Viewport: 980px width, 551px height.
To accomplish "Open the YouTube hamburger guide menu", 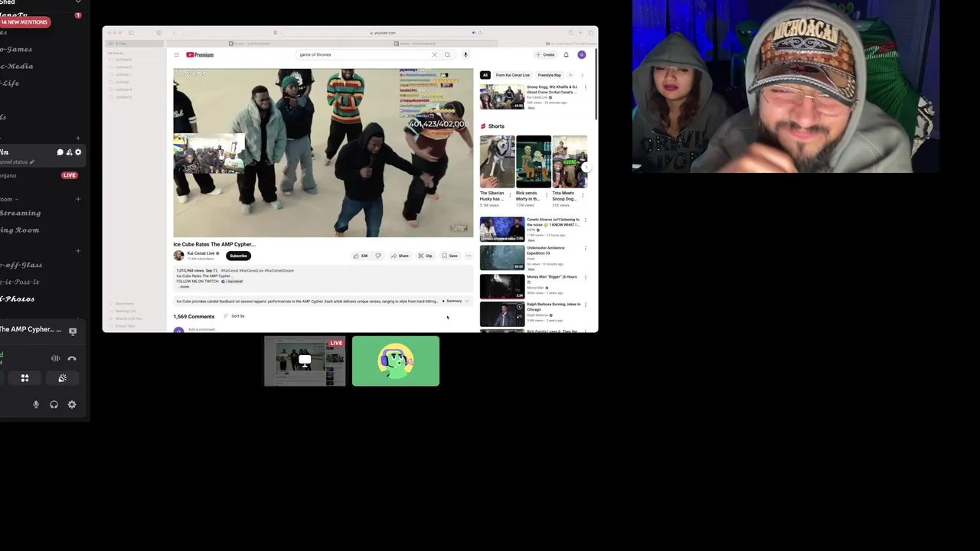I will (x=176, y=55).
